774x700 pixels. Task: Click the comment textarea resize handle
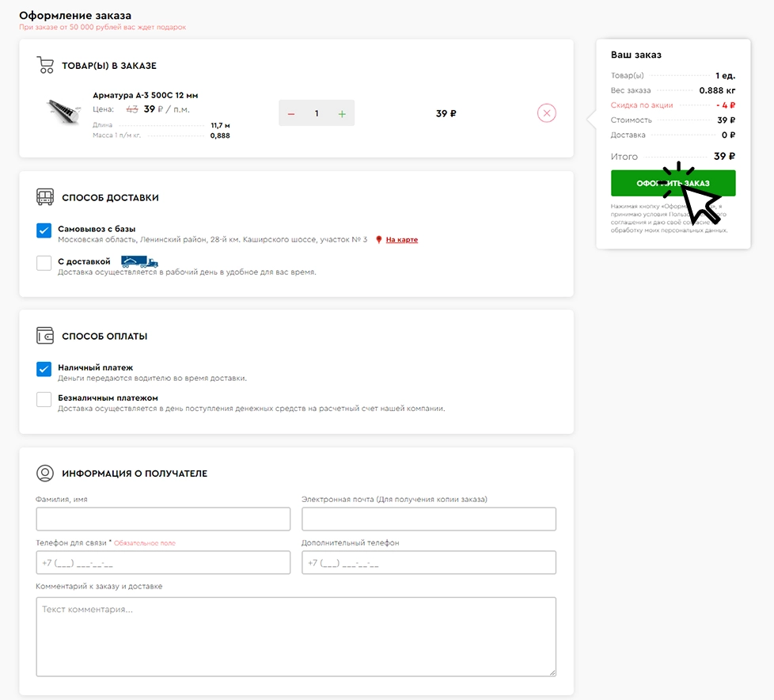pyautogui.click(x=552, y=672)
